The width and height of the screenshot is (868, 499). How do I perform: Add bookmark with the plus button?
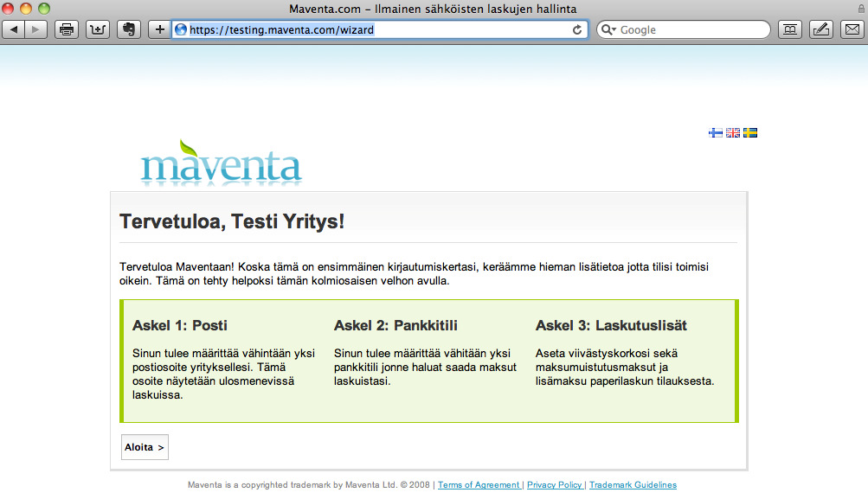(x=159, y=29)
